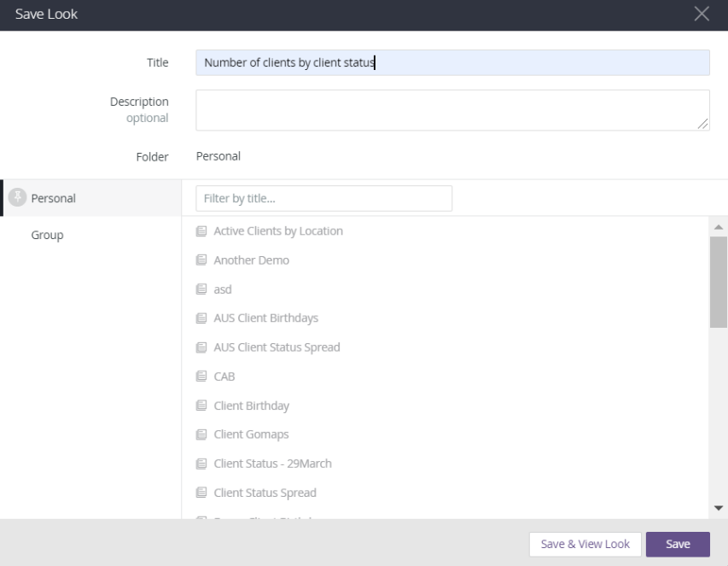Image resolution: width=728 pixels, height=566 pixels.
Task: Click the look icon beside AUS Client Birthdays
Action: point(201,318)
